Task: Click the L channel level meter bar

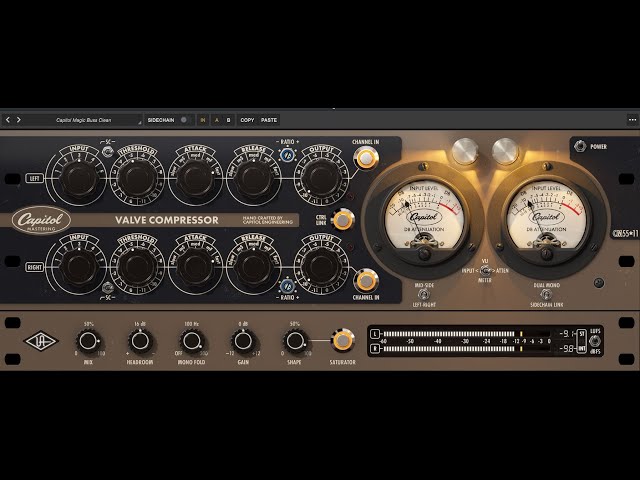Action: point(465,334)
